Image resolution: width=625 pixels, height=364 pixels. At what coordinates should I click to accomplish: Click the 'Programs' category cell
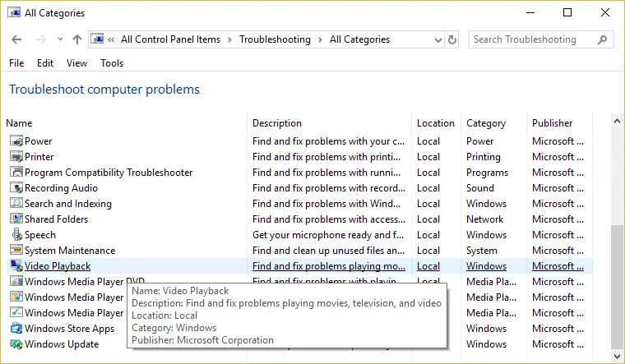tap(487, 173)
